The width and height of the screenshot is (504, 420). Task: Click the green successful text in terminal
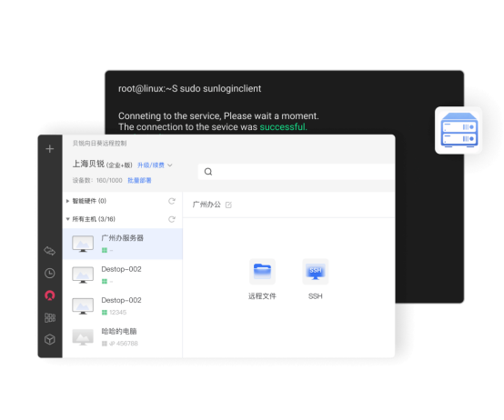click(283, 127)
